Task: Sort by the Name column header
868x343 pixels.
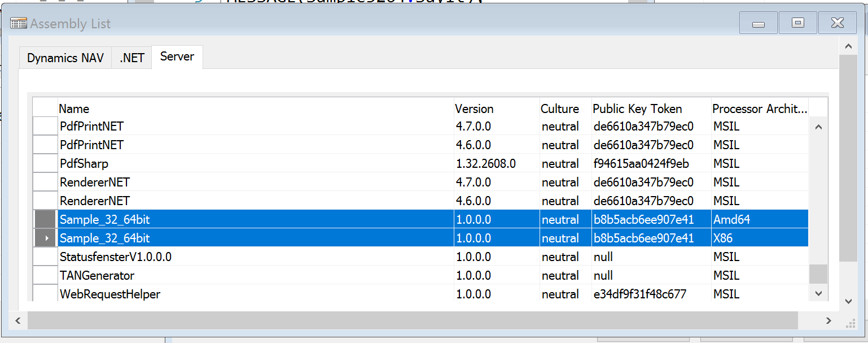Action: click(x=255, y=108)
